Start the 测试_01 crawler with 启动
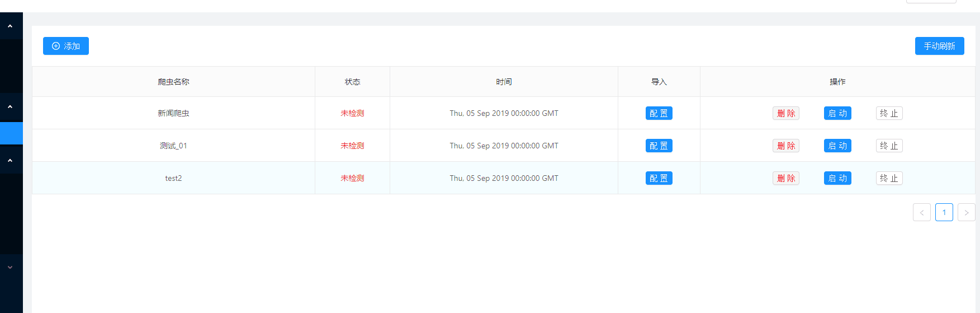 [837, 146]
